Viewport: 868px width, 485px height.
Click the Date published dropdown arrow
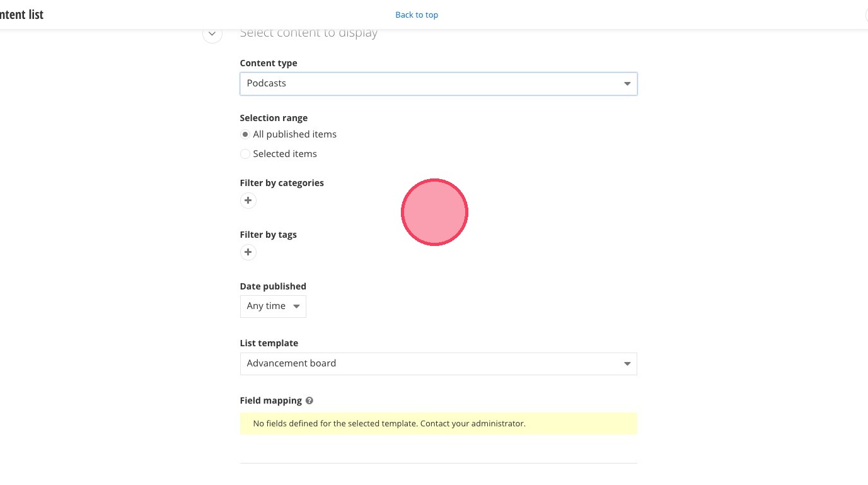pyautogui.click(x=297, y=307)
